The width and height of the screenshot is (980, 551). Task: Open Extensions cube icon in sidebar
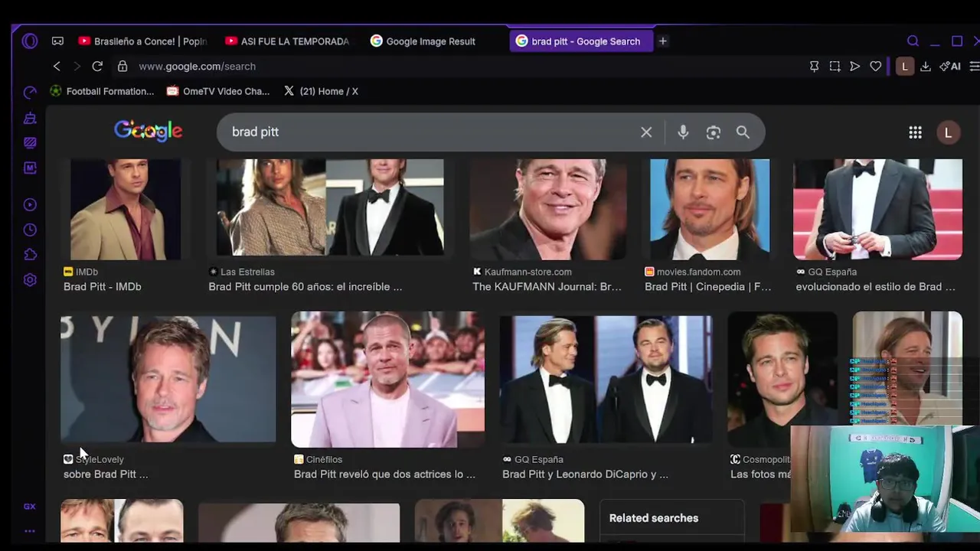click(30, 255)
